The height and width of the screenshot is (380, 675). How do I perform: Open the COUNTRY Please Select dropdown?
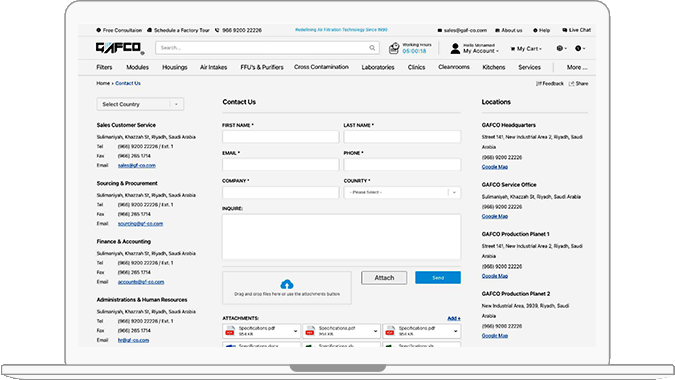tap(402, 192)
